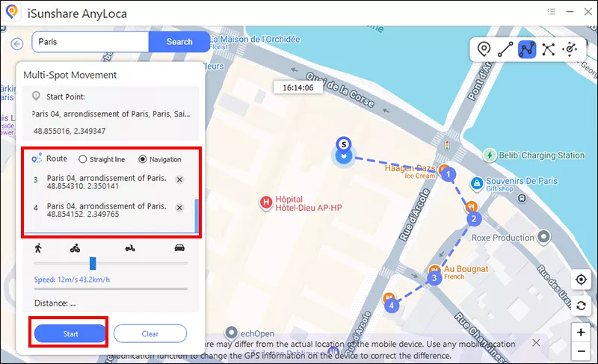This screenshot has height=364, width=598.
Task: Click the Paris search input field
Action: point(90,42)
